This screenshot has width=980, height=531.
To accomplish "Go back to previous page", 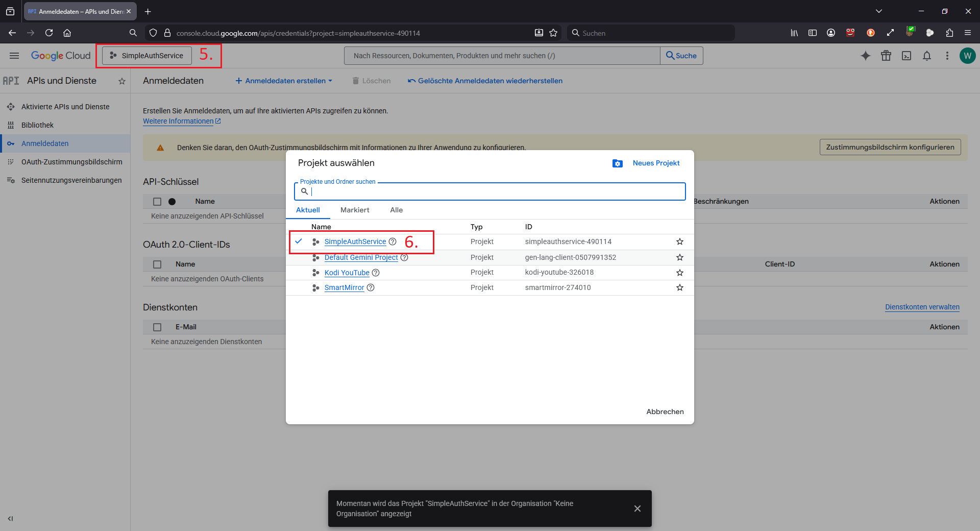I will [x=12, y=33].
